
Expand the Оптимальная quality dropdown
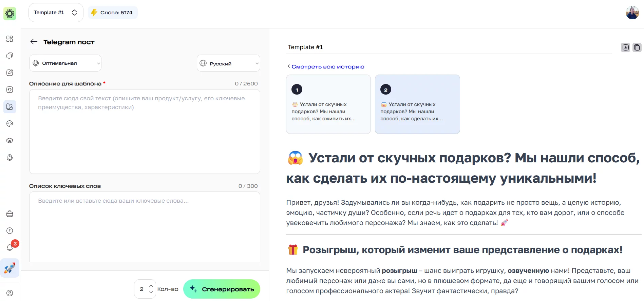tap(65, 63)
